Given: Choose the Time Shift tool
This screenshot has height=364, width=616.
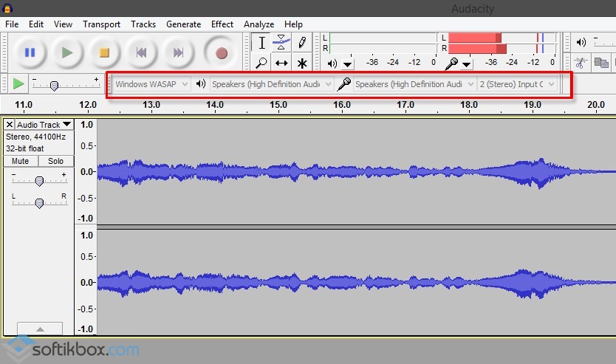Looking at the screenshot, I should point(281,63).
